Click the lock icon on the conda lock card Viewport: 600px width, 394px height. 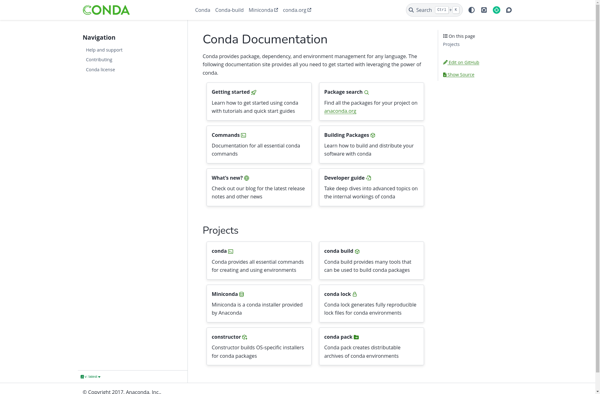click(x=355, y=294)
